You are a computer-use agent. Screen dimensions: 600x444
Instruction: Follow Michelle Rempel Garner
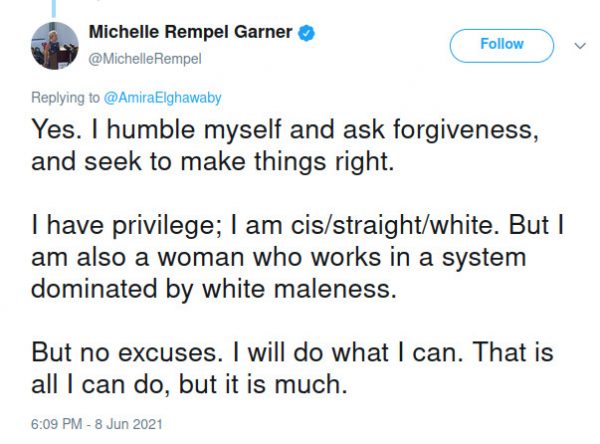(x=501, y=45)
